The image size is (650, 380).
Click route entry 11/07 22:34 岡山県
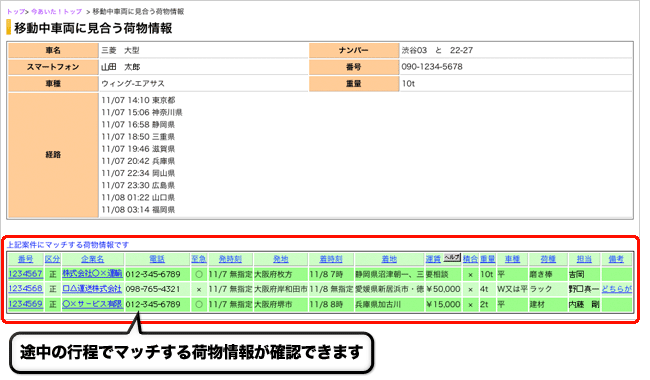(138, 173)
